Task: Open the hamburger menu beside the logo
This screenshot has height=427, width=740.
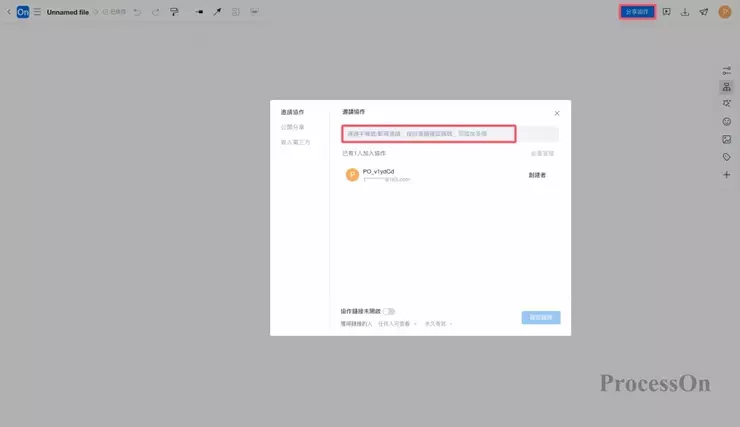Action: [37, 12]
